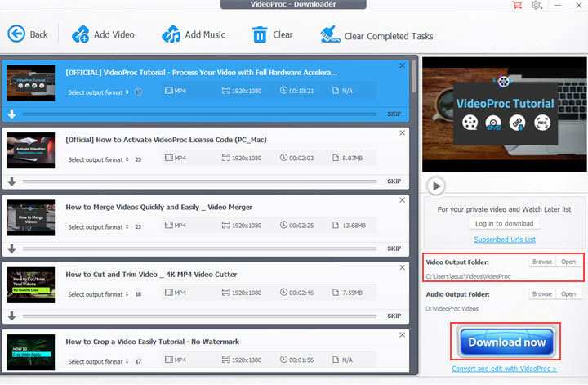Click the Download now button
The height and width of the screenshot is (385, 588).
point(506,342)
